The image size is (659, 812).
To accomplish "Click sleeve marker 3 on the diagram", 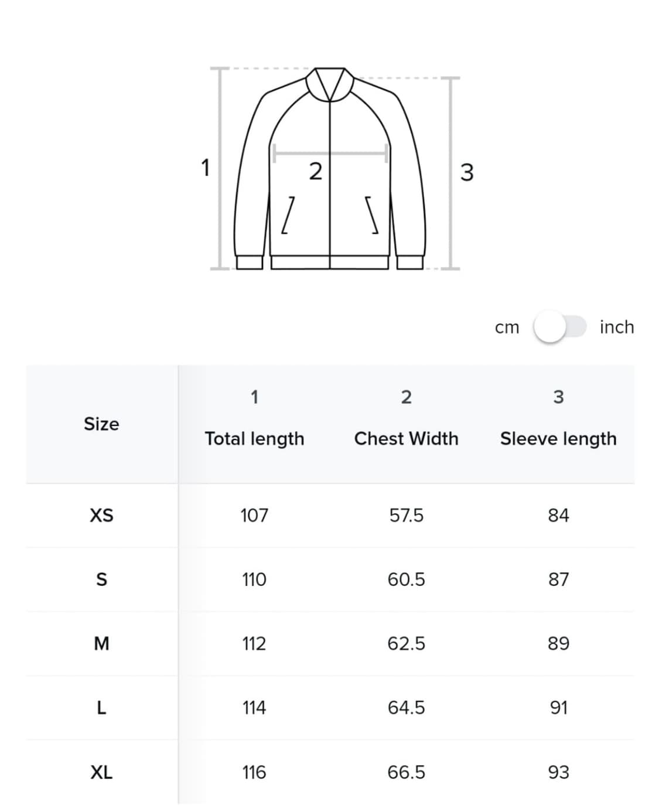I will (x=466, y=173).
